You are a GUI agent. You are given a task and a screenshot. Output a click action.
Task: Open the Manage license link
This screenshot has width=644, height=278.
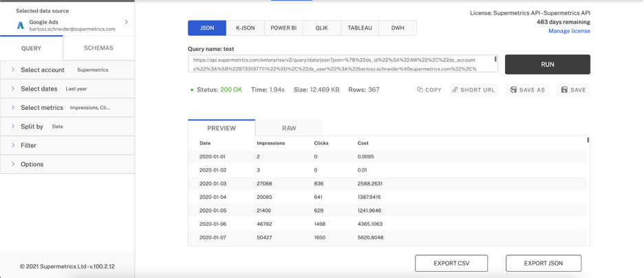pyautogui.click(x=569, y=31)
